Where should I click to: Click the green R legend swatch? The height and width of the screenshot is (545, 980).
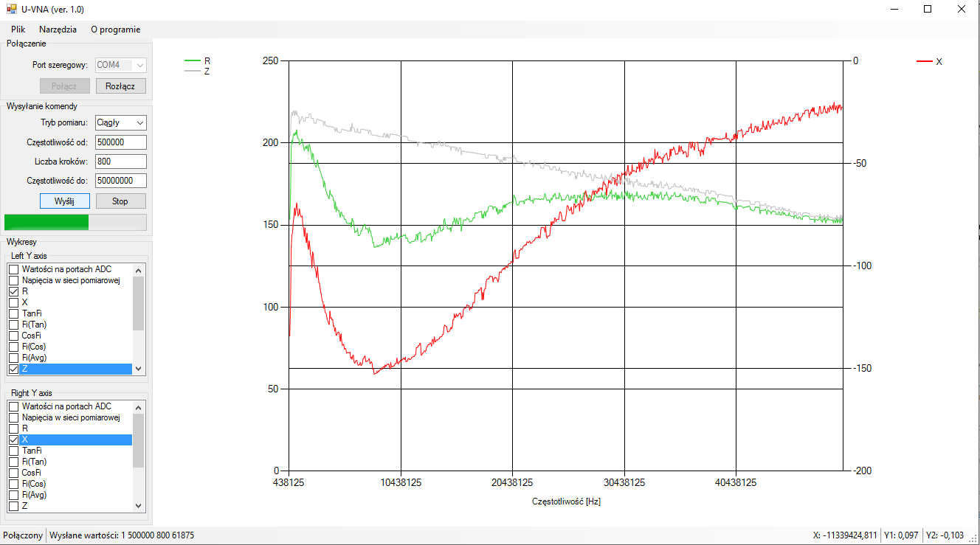pyautogui.click(x=192, y=61)
